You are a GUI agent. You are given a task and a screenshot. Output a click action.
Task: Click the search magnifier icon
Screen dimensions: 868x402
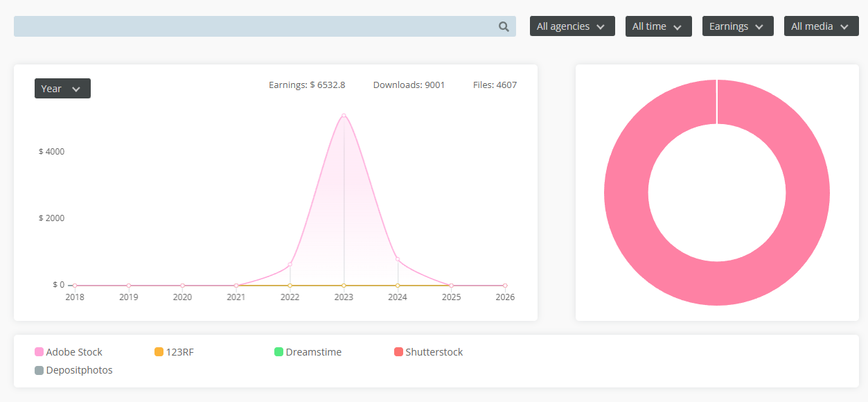pos(504,27)
